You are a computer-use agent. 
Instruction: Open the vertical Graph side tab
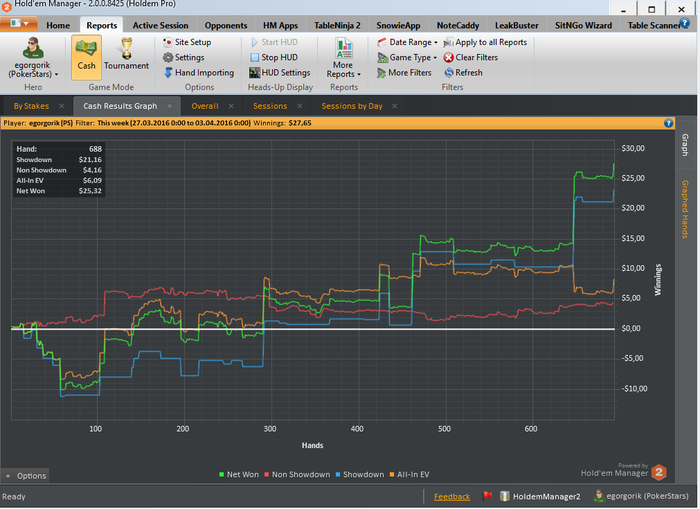point(685,145)
